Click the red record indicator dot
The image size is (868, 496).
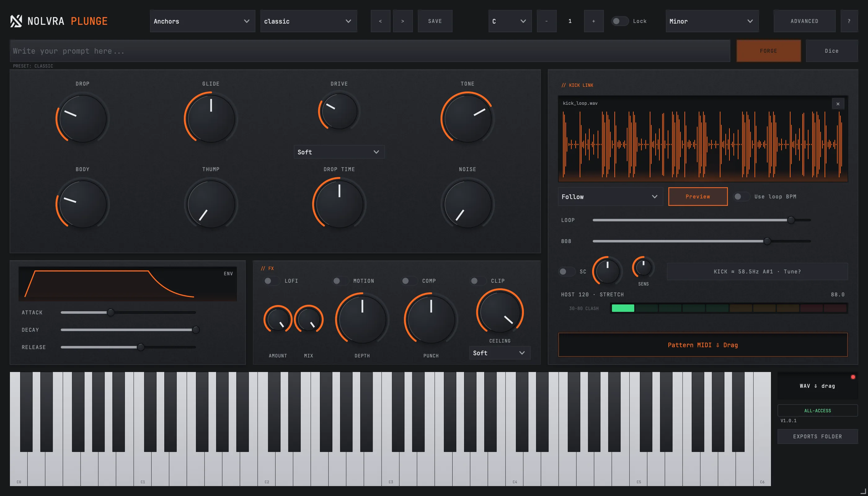[853, 377]
